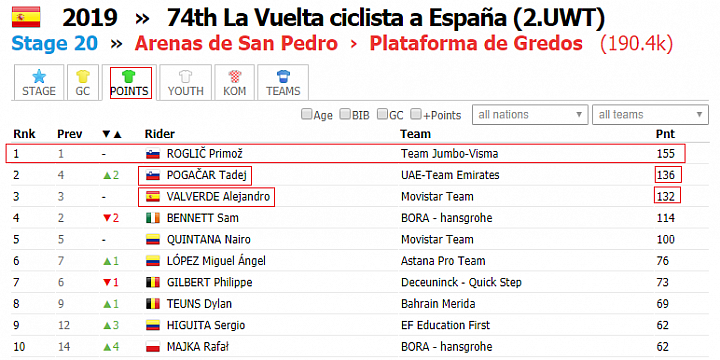Click the white jersey YOUTH icon

[186, 76]
